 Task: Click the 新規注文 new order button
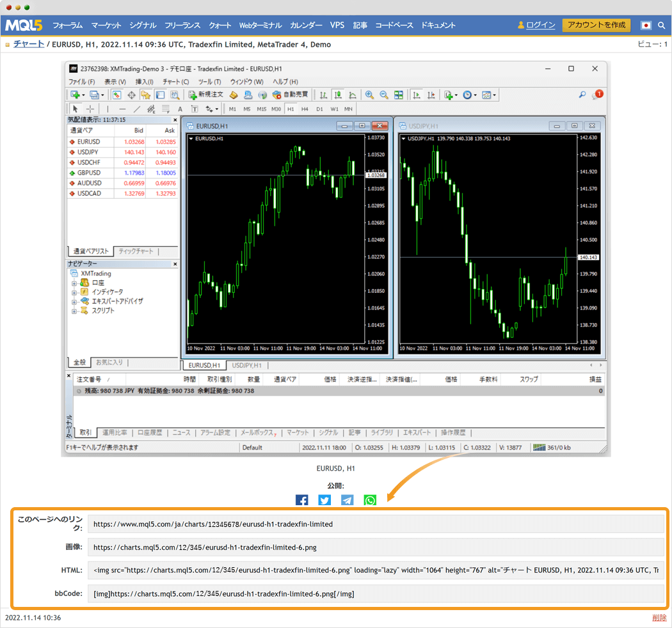click(206, 95)
